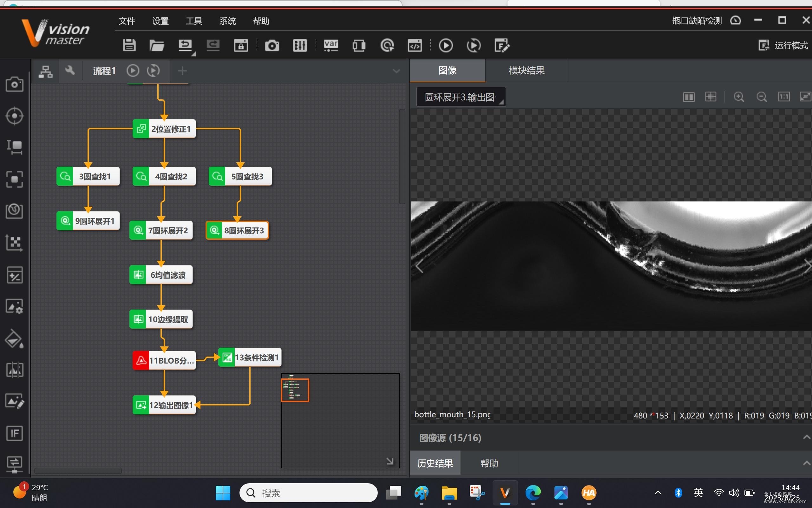
Task: Switch to the 模块结果 tab
Action: [x=527, y=70]
